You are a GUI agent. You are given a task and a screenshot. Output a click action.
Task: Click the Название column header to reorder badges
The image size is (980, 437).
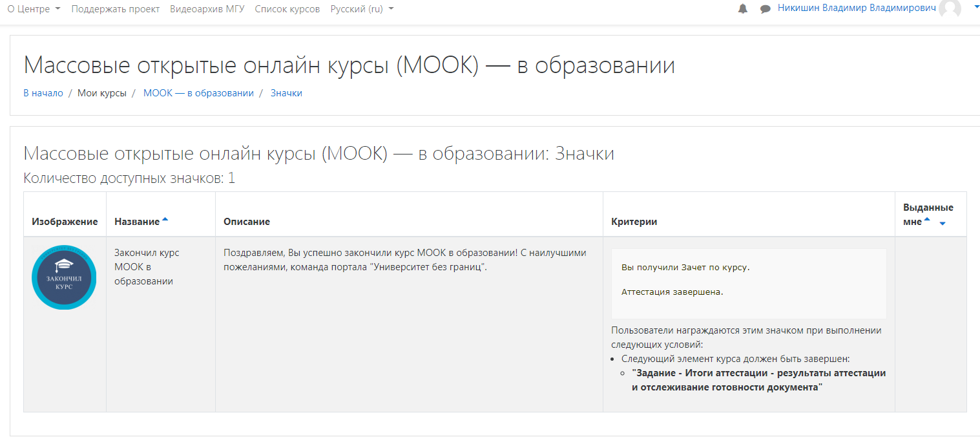tap(137, 221)
